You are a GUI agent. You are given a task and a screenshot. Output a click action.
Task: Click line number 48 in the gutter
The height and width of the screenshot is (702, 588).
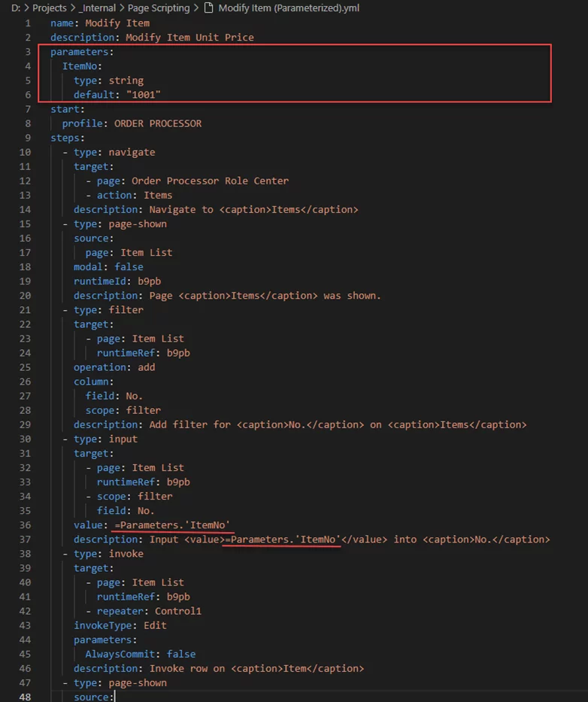(x=25, y=697)
